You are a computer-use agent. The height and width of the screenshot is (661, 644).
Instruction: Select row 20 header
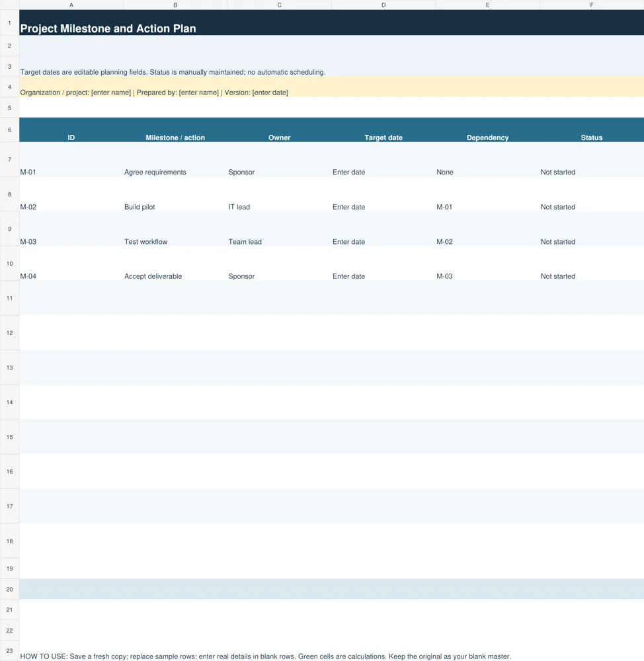click(x=10, y=590)
